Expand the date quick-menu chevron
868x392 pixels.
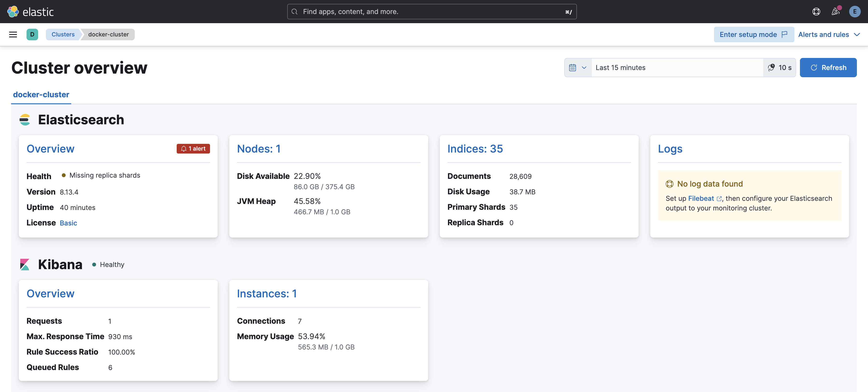pyautogui.click(x=584, y=67)
